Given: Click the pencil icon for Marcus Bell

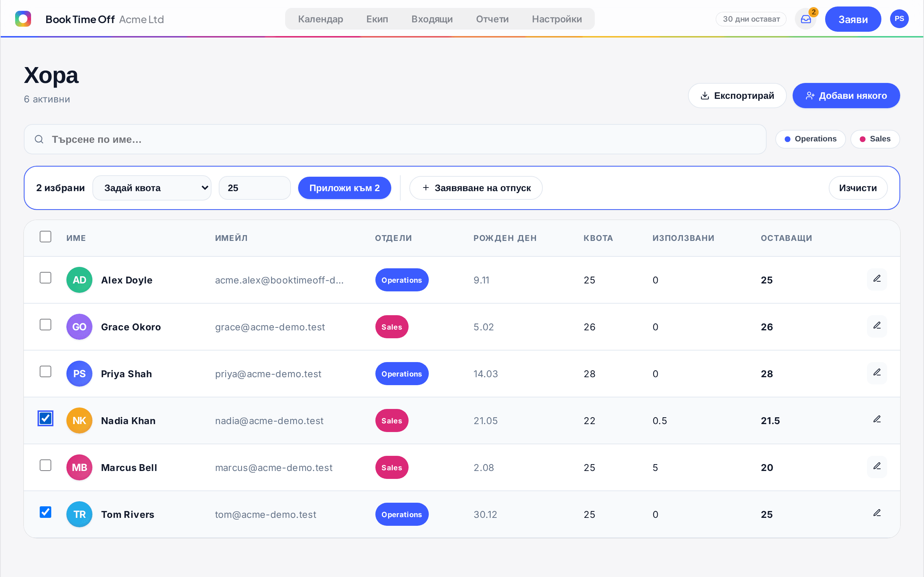Looking at the screenshot, I should (x=877, y=467).
